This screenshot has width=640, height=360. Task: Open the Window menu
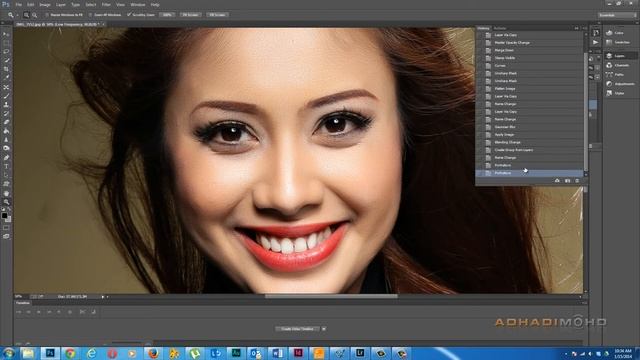tap(138, 4)
